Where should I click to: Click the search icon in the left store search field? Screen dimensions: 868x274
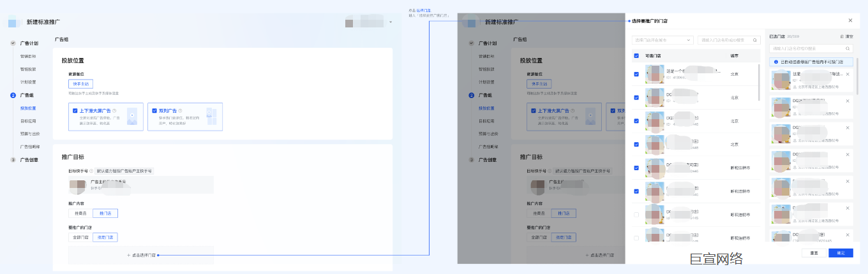[x=756, y=40]
